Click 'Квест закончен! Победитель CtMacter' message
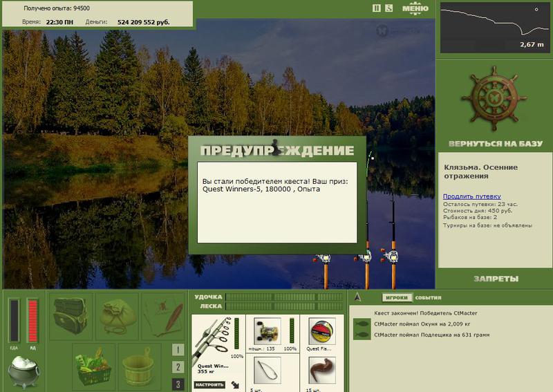 coord(425,313)
